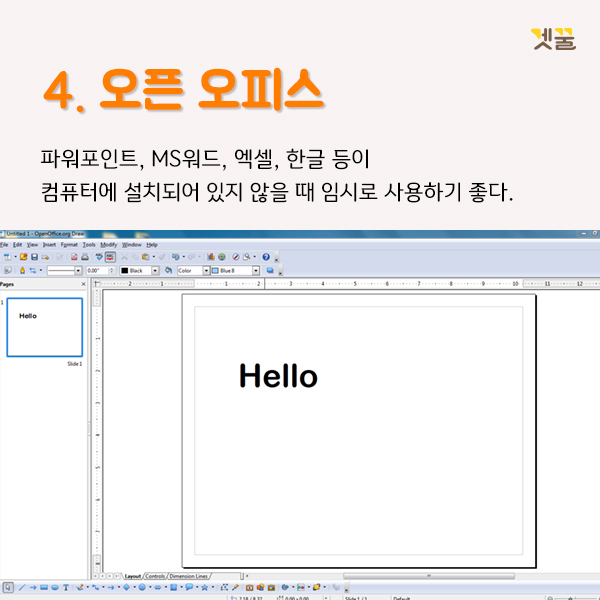The height and width of the screenshot is (600, 600).
Task: Click the Hello text on the canvas
Action: point(279,376)
